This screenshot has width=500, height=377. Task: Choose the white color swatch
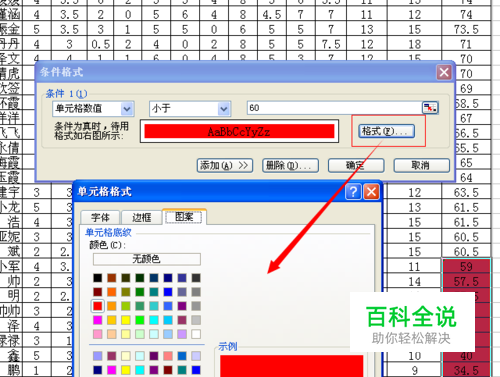pyautogui.click(x=196, y=334)
